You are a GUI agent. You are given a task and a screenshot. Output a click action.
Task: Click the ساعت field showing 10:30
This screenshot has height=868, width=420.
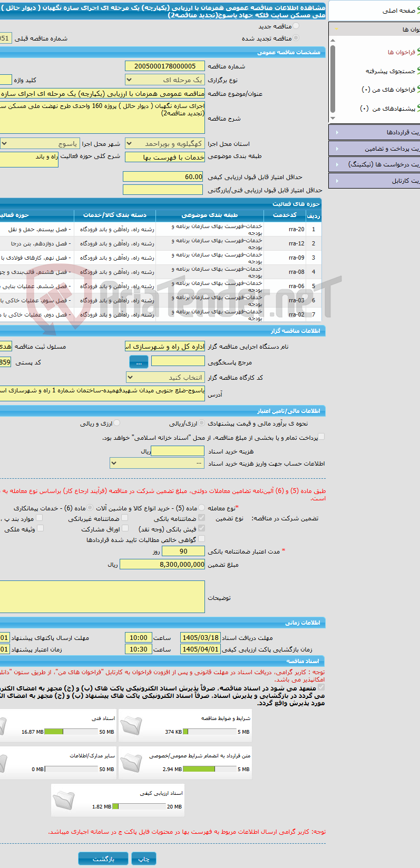(138, 649)
